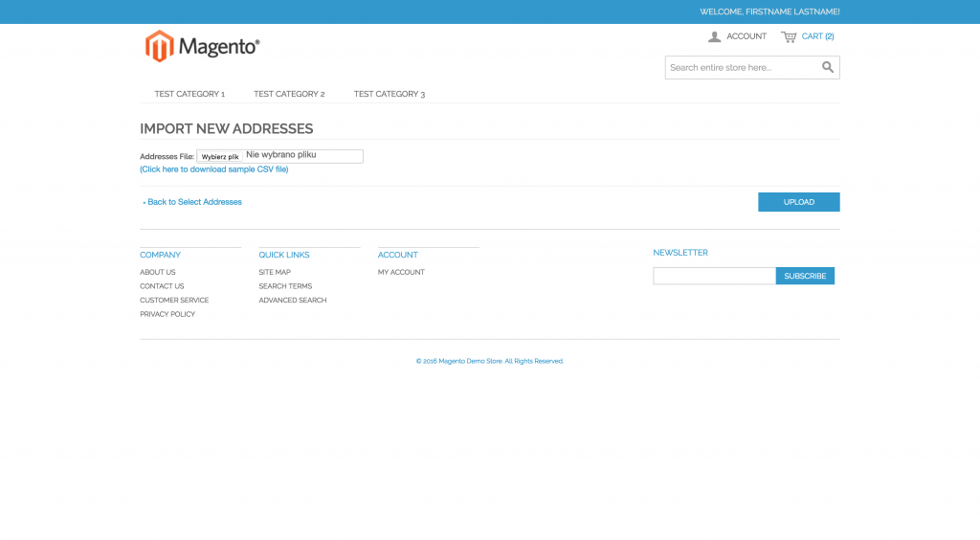Open the Account user icon
980x540 pixels.
point(714,36)
